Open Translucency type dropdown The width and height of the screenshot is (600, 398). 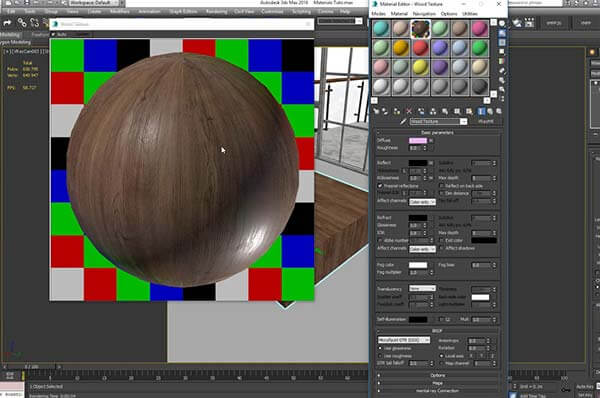point(422,288)
